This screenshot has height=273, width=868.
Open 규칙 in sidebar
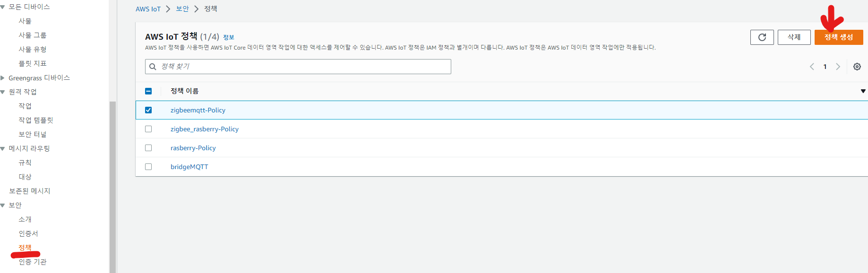tap(25, 163)
